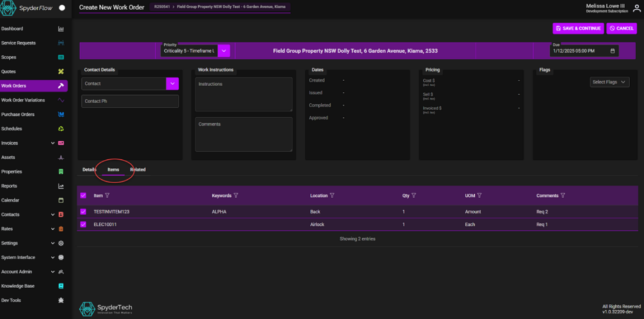Toggle the select-all checkbox in table header
This screenshot has width=644, height=319.
[83, 196]
